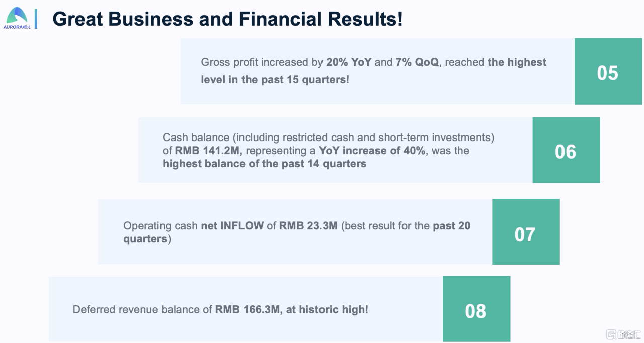Click the slide title 'Great Business and Financial Results!'

coord(227,19)
